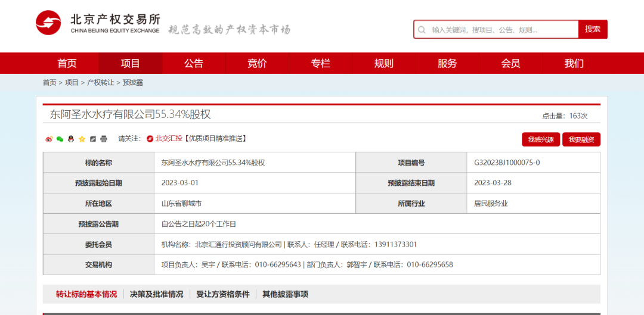
Task: Open the 北交汇投 red logo icon
Action: (150, 139)
